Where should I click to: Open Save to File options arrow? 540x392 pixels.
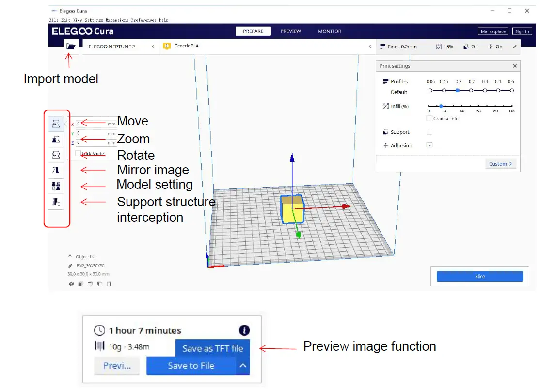tap(243, 365)
